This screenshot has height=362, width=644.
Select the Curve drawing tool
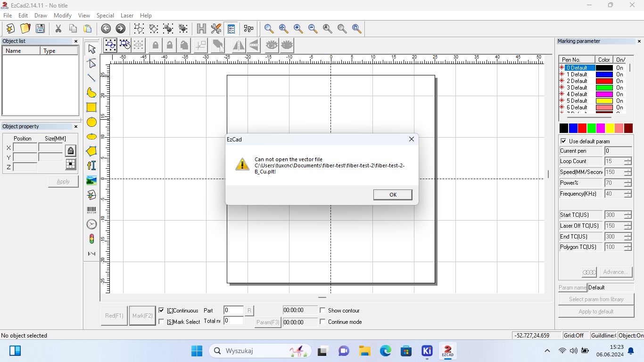coord(91,92)
